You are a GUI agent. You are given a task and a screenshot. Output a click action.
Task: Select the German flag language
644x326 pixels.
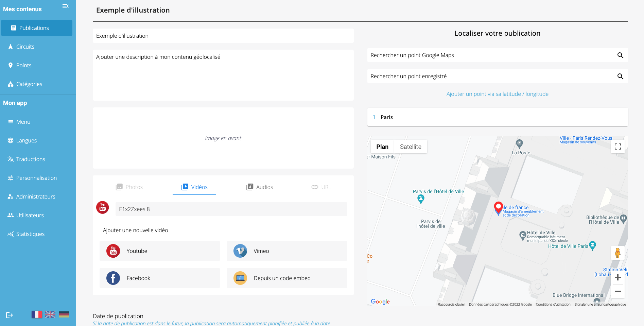64,314
